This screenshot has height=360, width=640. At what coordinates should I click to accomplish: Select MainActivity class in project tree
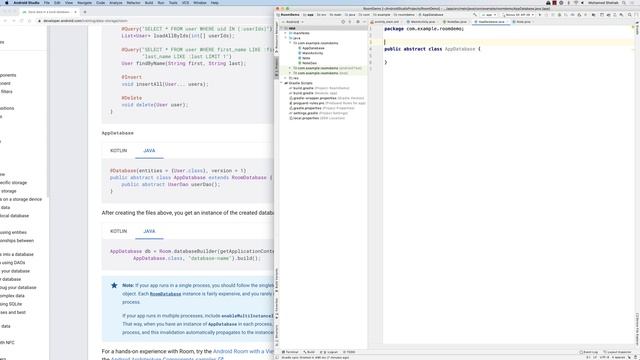point(312,53)
